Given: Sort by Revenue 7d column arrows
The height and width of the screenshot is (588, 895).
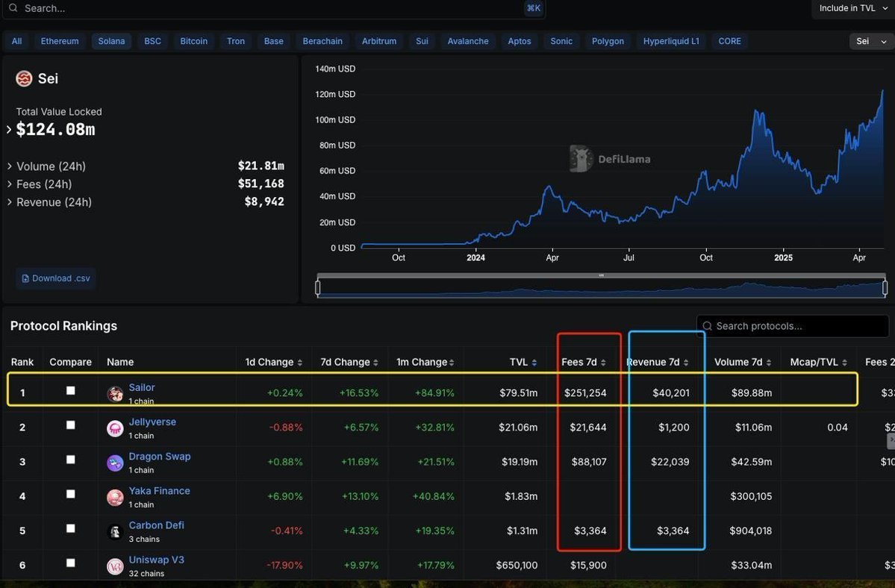Looking at the screenshot, I should point(685,363).
